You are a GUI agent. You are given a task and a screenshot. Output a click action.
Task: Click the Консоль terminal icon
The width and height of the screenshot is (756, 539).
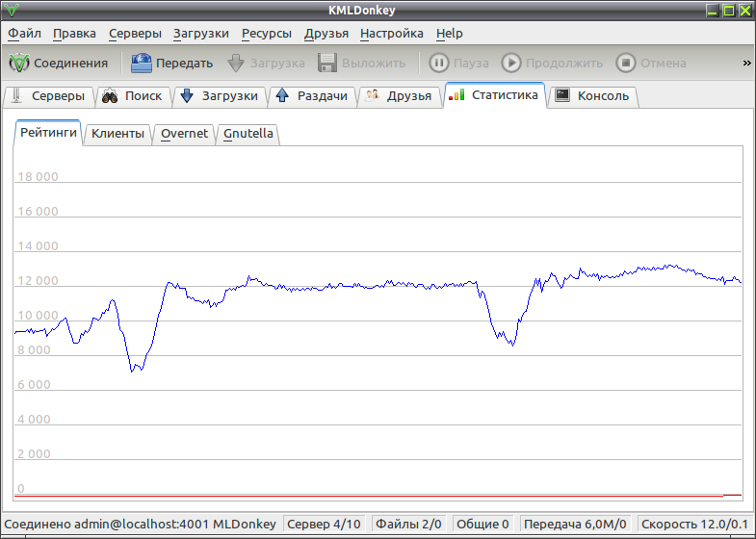point(562,95)
